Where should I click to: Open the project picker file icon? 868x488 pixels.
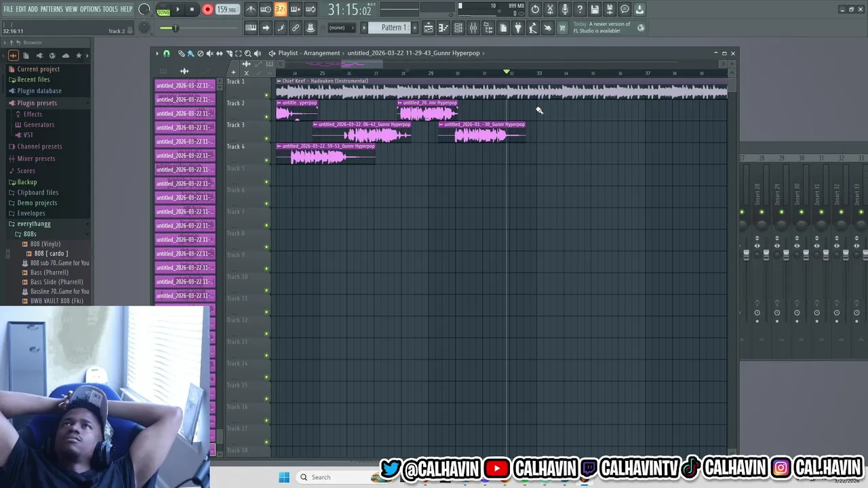coord(503,28)
